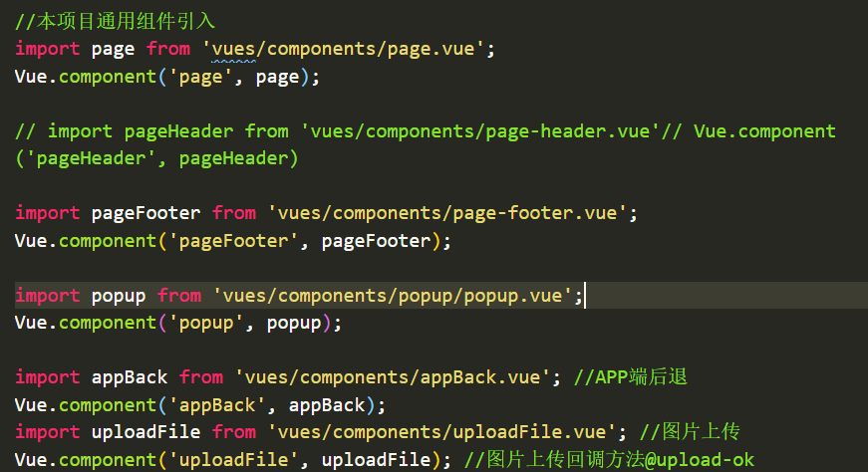
Task: Click the comment '//图片上传'
Action: pyautogui.click(x=690, y=432)
